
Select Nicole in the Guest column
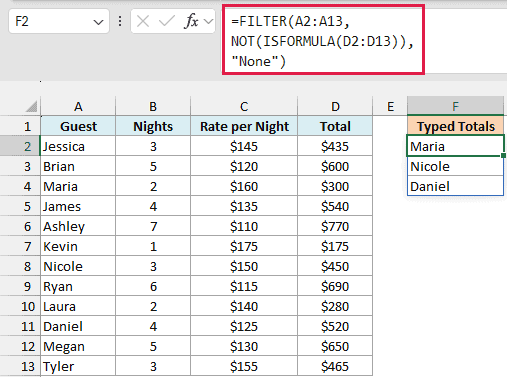[x=78, y=266]
